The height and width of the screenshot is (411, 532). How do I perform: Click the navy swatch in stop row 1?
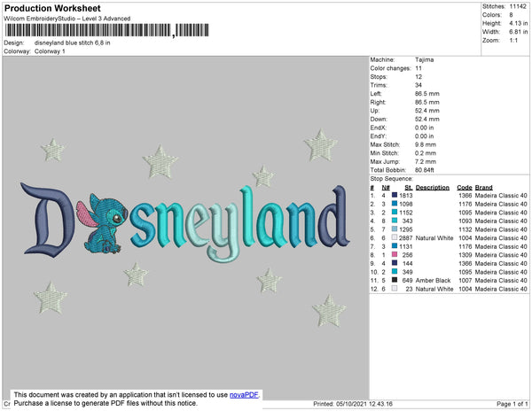click(x=395, y=195)
